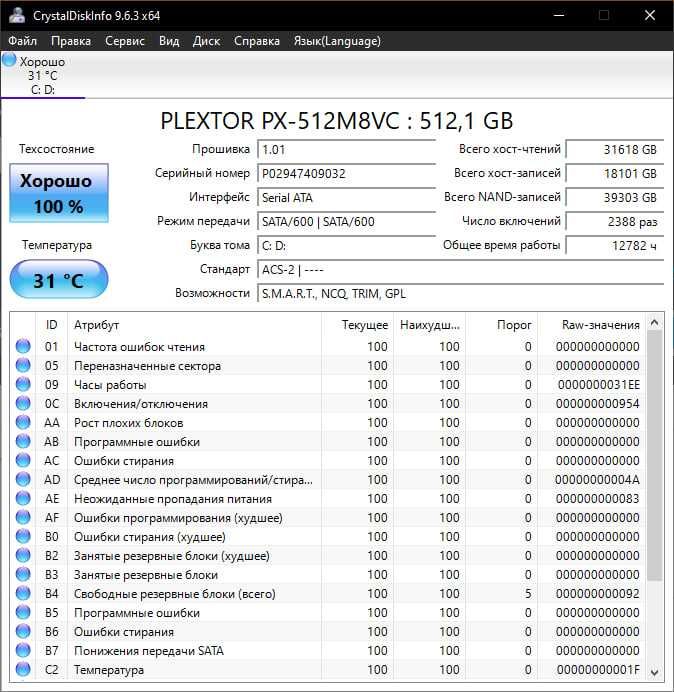The image size is (674, 692).
Task: Click status orb for B7 Понижения передачи SATA
Action: click(x=23, y=650)
